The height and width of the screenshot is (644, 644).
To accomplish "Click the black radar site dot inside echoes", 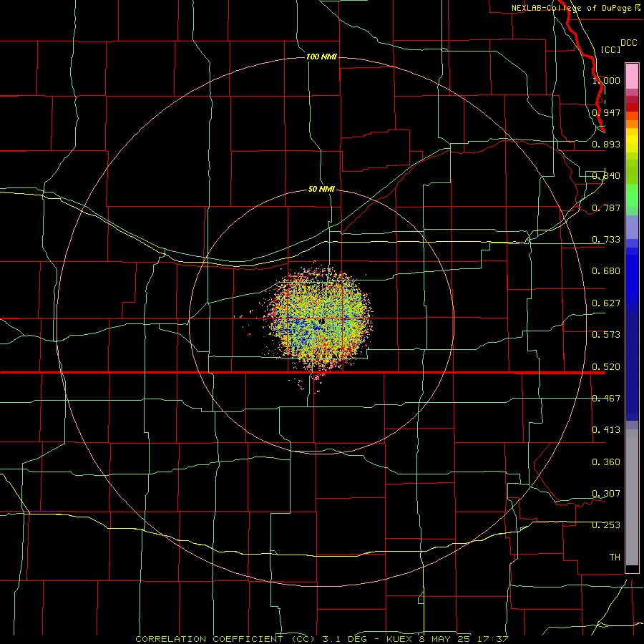I will click(323, 321).
